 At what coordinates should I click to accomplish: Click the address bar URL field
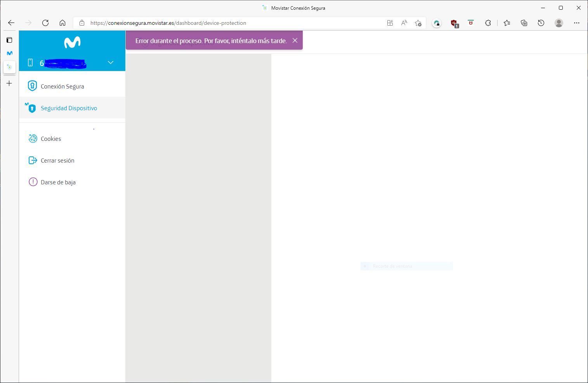click(x=233, y=23)
